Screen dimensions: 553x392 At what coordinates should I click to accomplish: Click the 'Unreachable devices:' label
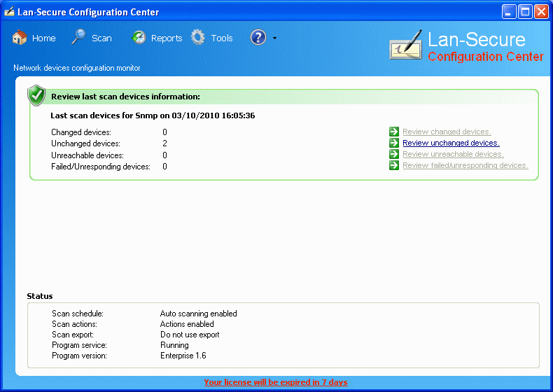(x=87, y=155)
